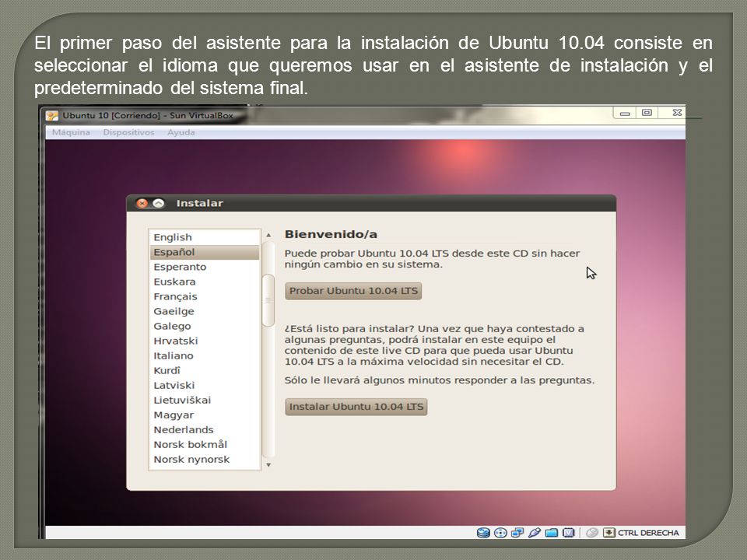The width and height of the screenshot is (747, 560).
Task: Select Lietuviškai in the language list
Action: (x=205, y=400)
